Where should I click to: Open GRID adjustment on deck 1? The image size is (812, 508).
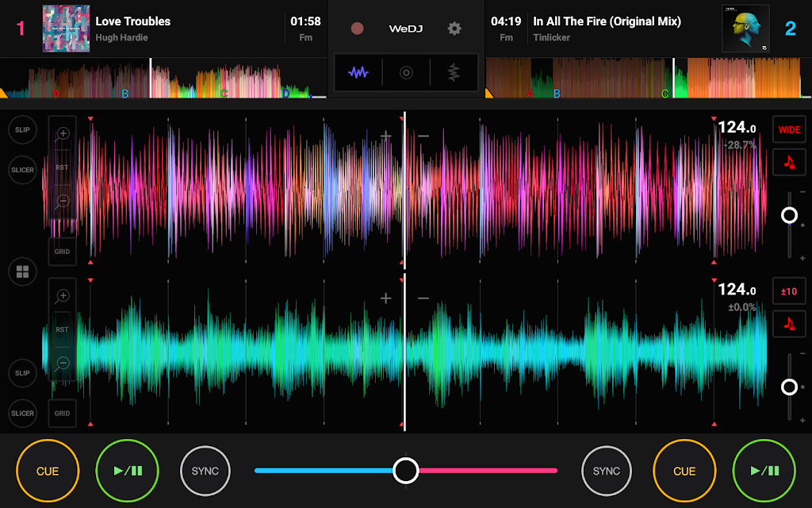pyautogui.click(x=62, y=252)
